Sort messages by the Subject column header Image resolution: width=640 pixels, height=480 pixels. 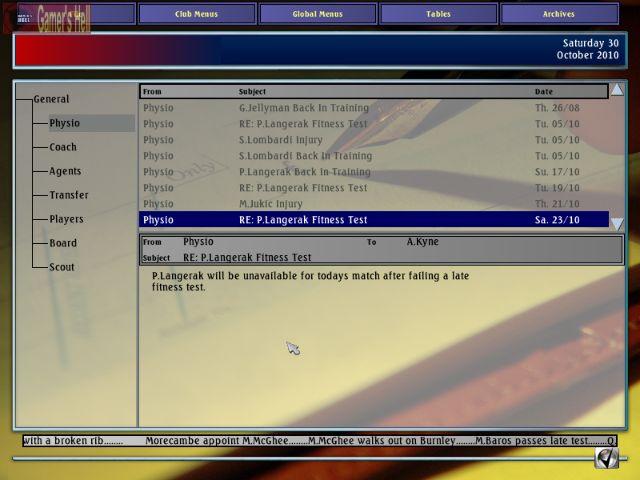click(x=253, y=92)
